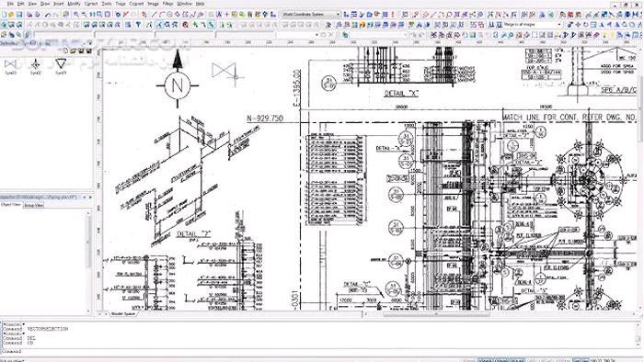Click the Zoom in magnifier icon
644x362 pixels.
pyautogui.click(x=76, y=15)
